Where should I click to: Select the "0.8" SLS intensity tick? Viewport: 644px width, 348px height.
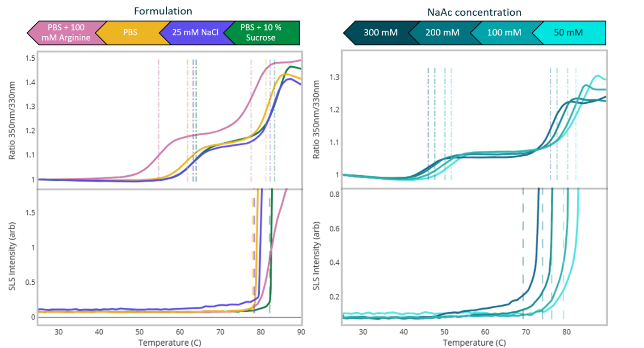(334, 194)
